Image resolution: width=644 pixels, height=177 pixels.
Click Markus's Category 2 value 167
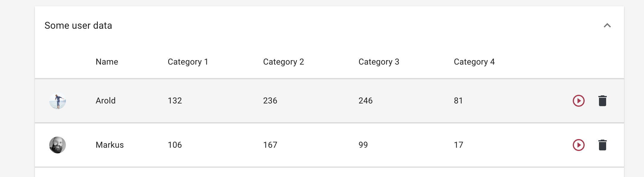[x=270, y=145]
